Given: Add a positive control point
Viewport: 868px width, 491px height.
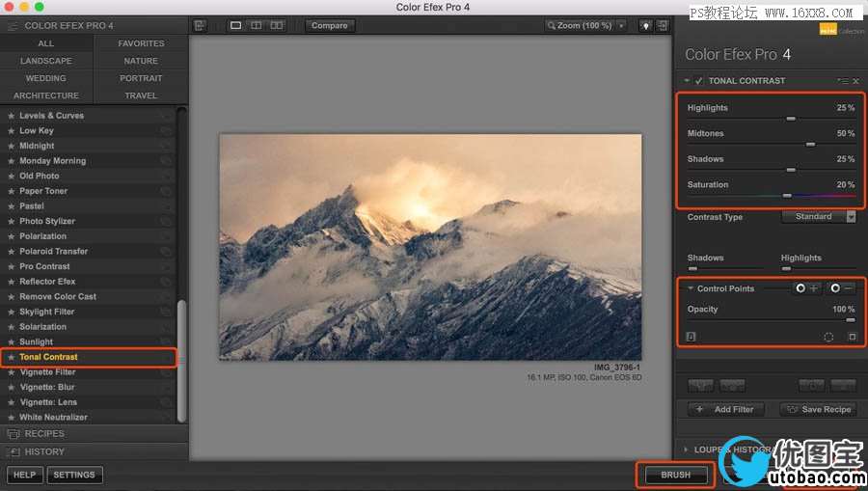Looking at the screenshot, I should 806,288.
